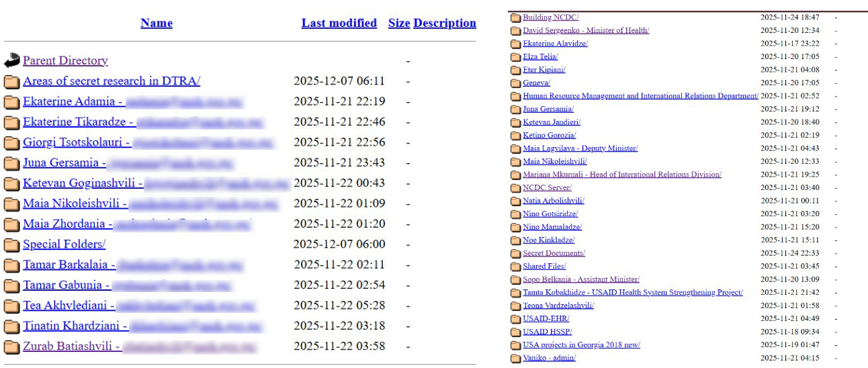Click the date 2025-12-07 06:00

coord(339,245)
